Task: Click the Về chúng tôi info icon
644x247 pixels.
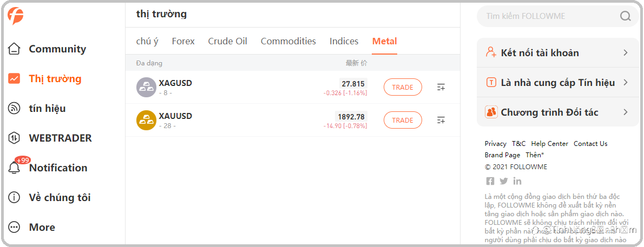Action: click(x=15, y=198)
